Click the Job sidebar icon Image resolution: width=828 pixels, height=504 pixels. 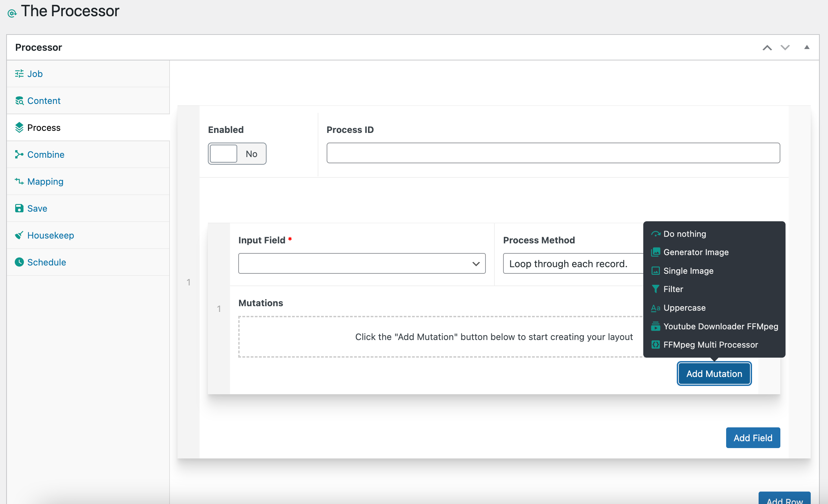(19, 74)
